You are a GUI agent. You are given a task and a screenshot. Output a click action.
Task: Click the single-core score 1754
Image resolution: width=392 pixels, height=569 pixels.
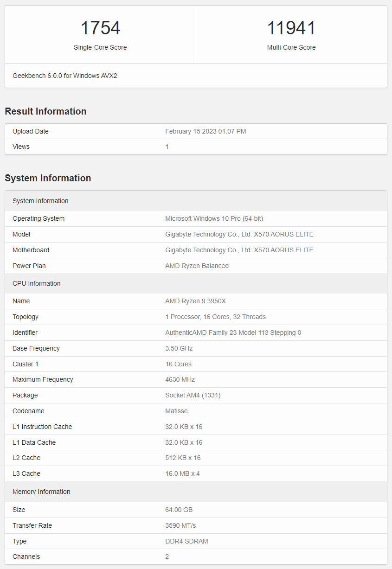(100, 28)
